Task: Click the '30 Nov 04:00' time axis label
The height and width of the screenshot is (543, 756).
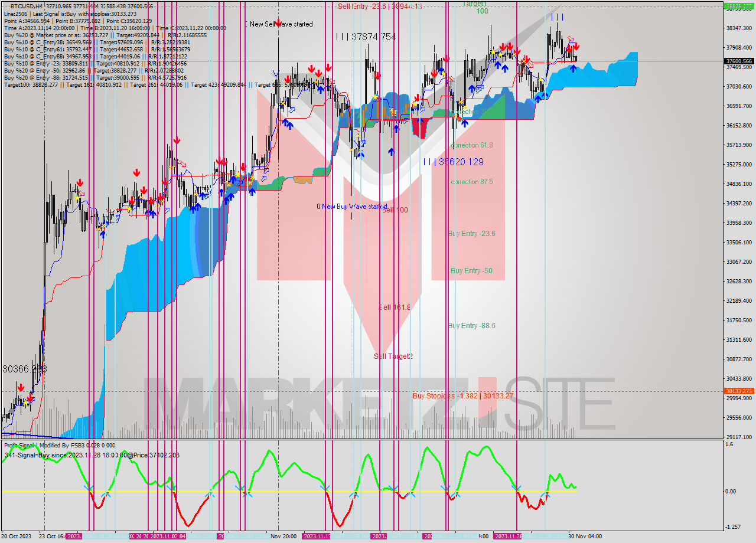Action: (585, 537)
